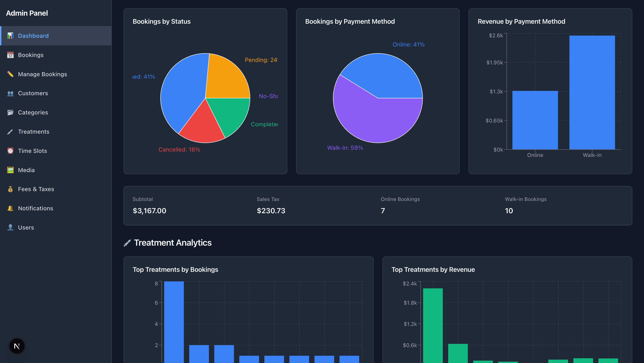This screenshot has width=644, height=363.
Task: Click the Online: 41% legend label
Action: pos(409,44)
